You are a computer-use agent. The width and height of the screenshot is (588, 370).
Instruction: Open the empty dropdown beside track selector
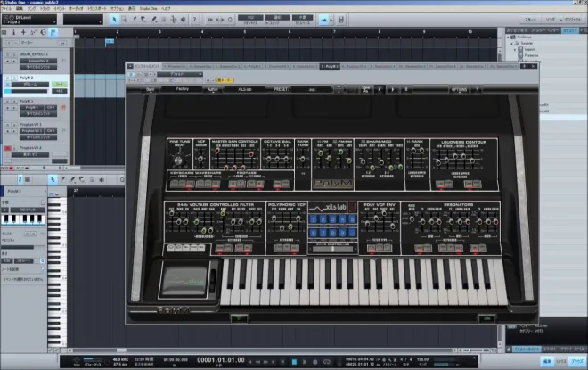(83, 20)
